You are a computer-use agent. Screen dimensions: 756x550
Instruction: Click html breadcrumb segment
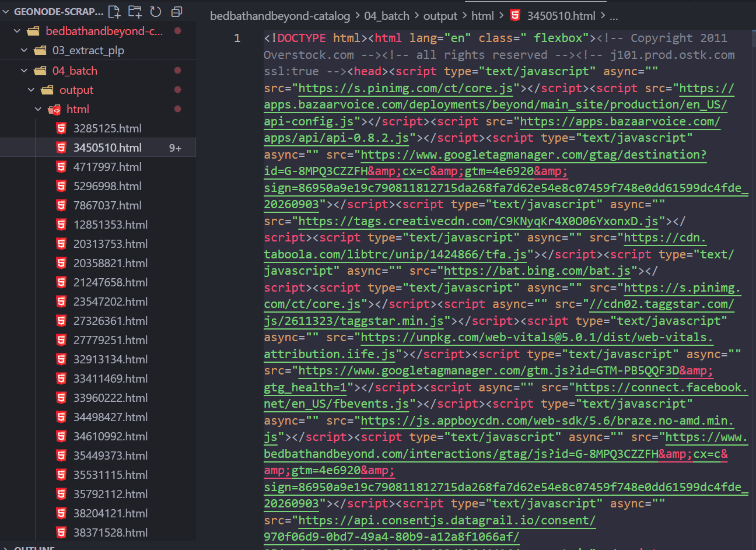point(482,16)
